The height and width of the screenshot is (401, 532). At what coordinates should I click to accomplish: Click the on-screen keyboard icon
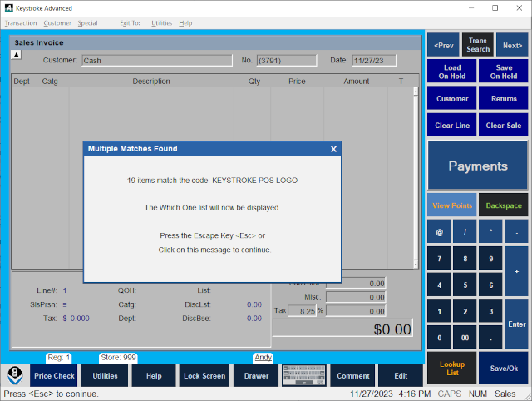(304, 375)
